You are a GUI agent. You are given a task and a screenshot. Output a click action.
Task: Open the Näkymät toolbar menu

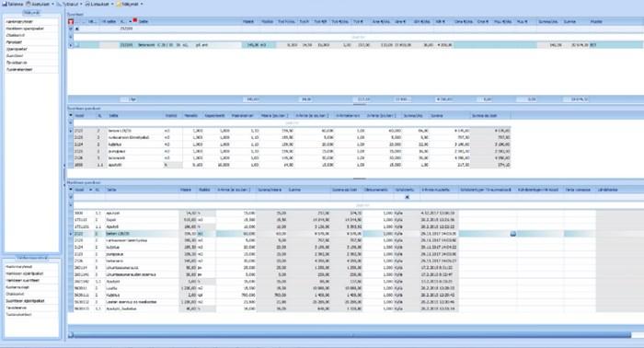(130, 4)
